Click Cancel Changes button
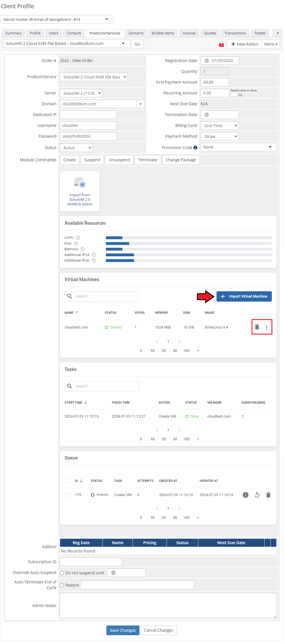The width and height of the screenshot is (284, 644). (x=159, y=630)
